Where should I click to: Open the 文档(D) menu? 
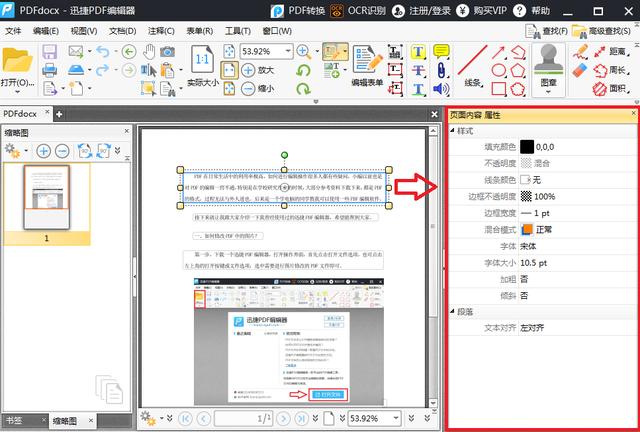tap(122, 31)
